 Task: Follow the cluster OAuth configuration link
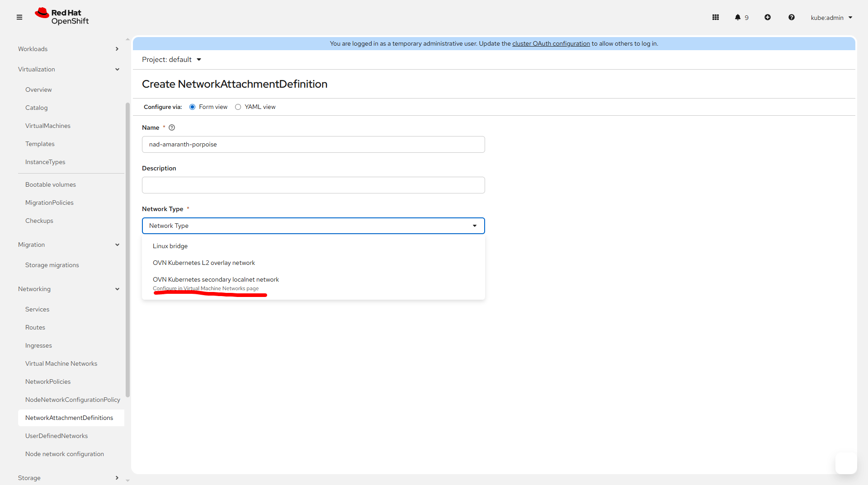tap(551, 43)
